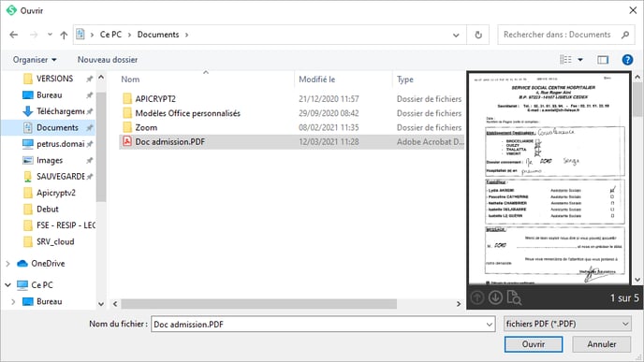This screenshot has width=644, height=362.
Task: Open the SAUVEGARDE sidebar folder
Action: 60,176
